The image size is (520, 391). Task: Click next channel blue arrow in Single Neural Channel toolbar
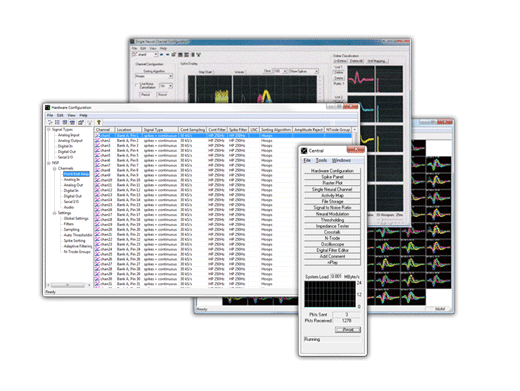click(x=167, y=55)
